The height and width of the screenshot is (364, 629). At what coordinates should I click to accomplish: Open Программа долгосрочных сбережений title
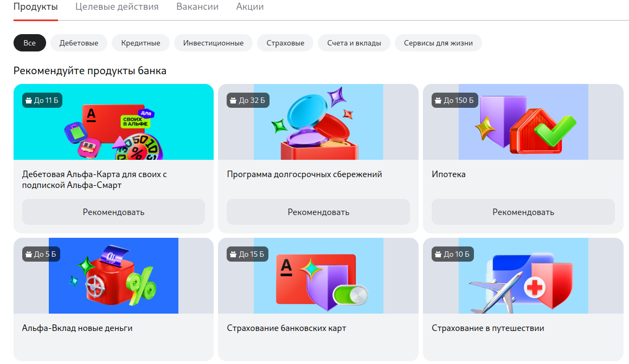tap(305, 174)
